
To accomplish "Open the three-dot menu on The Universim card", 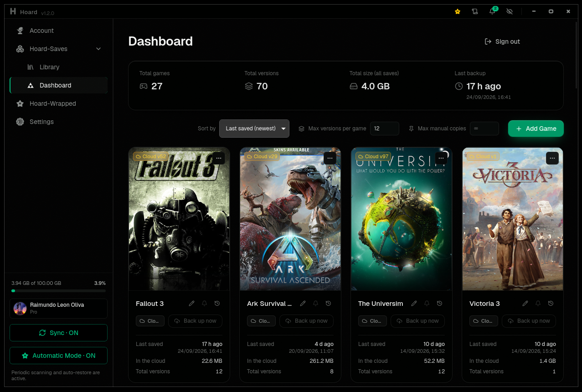I will click(441, 158).
